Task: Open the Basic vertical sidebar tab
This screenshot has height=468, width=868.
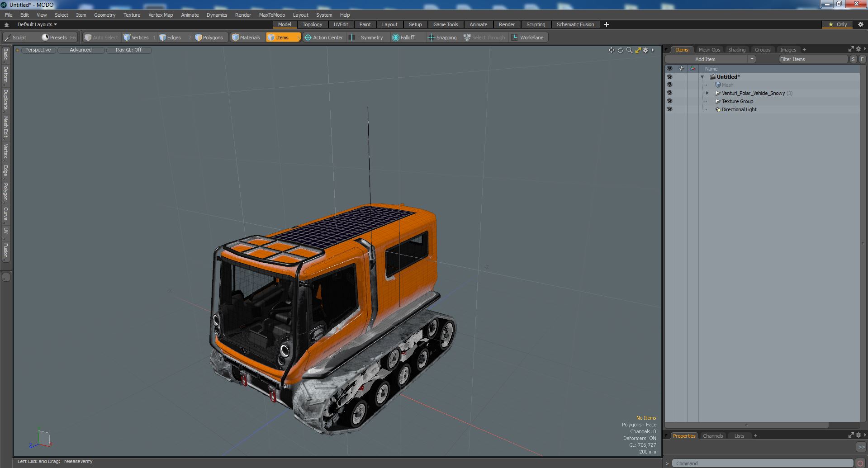Action: (x=6, y=54)
